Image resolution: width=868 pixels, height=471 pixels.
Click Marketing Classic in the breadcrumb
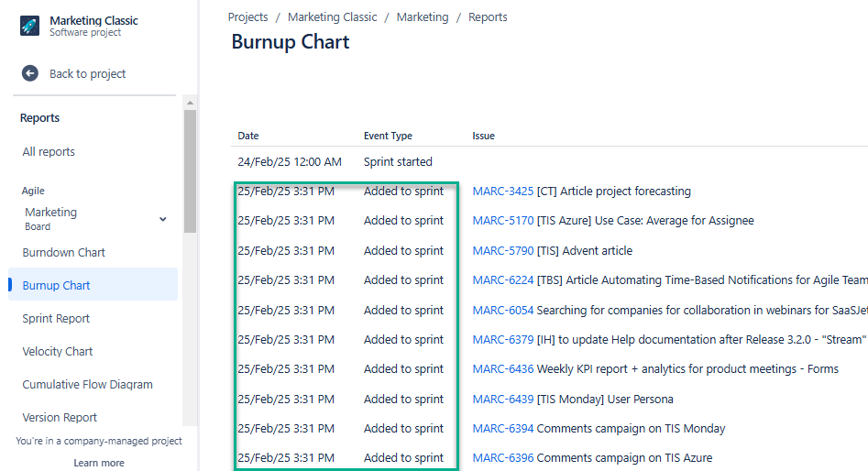[332, 17]
